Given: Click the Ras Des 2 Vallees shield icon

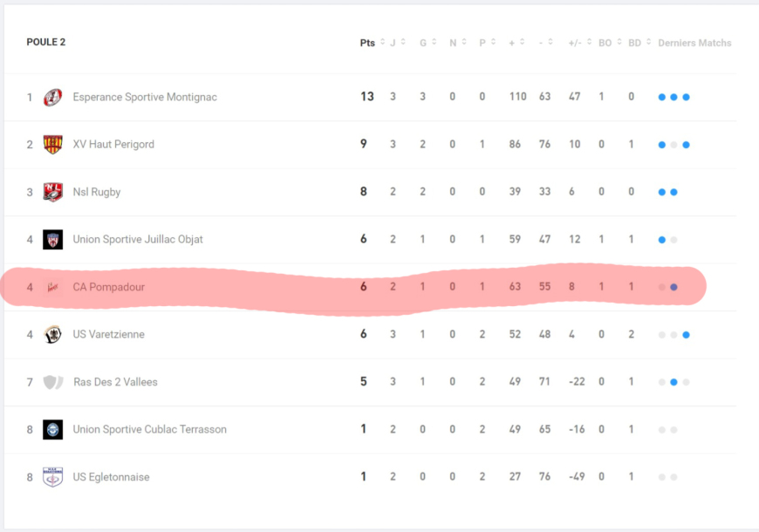Looking at the screenshot, I should tap(53, 382).
